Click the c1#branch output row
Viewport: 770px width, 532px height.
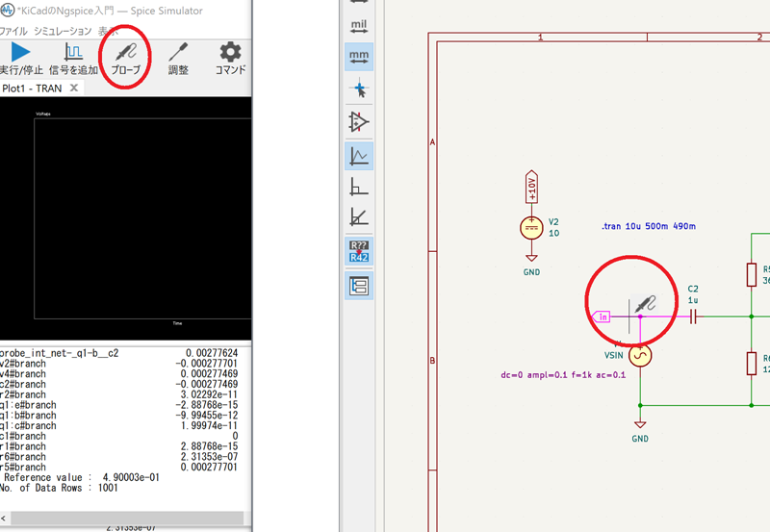coord(118,437)
